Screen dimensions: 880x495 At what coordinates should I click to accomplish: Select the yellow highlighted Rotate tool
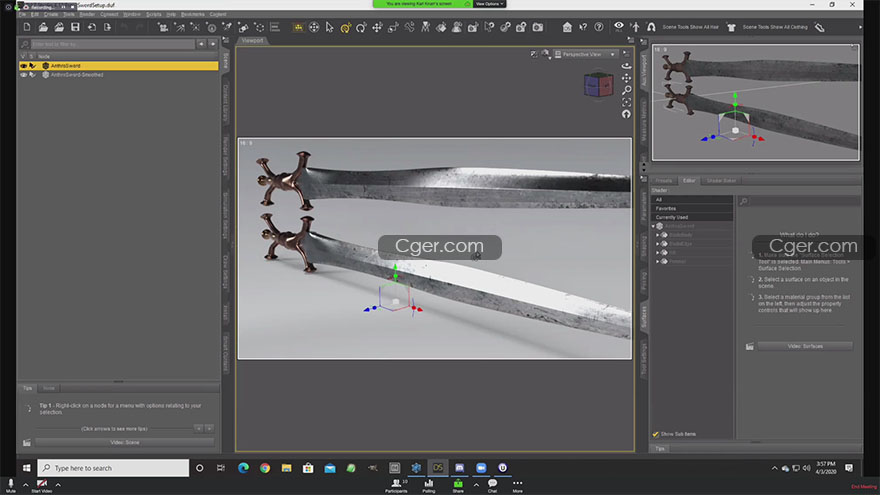[x=346, y=27]
